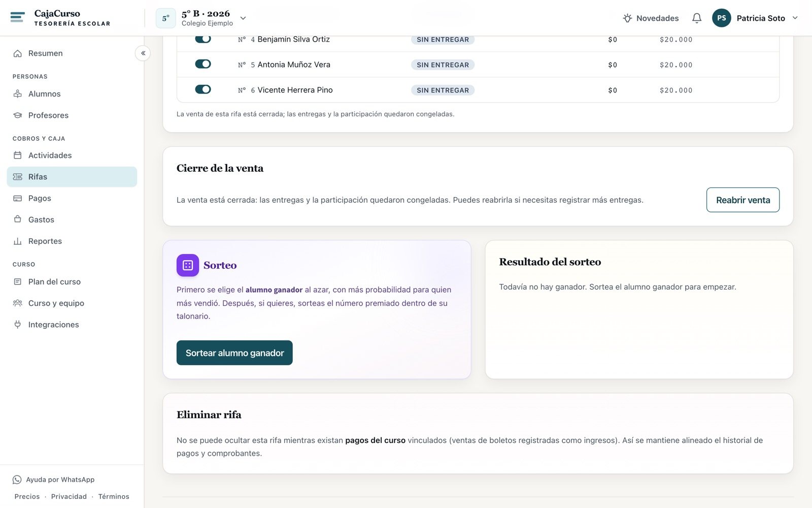Click Reabrir venta button
Viewport: 812px width, 508px height.
[x=743, y=200]
